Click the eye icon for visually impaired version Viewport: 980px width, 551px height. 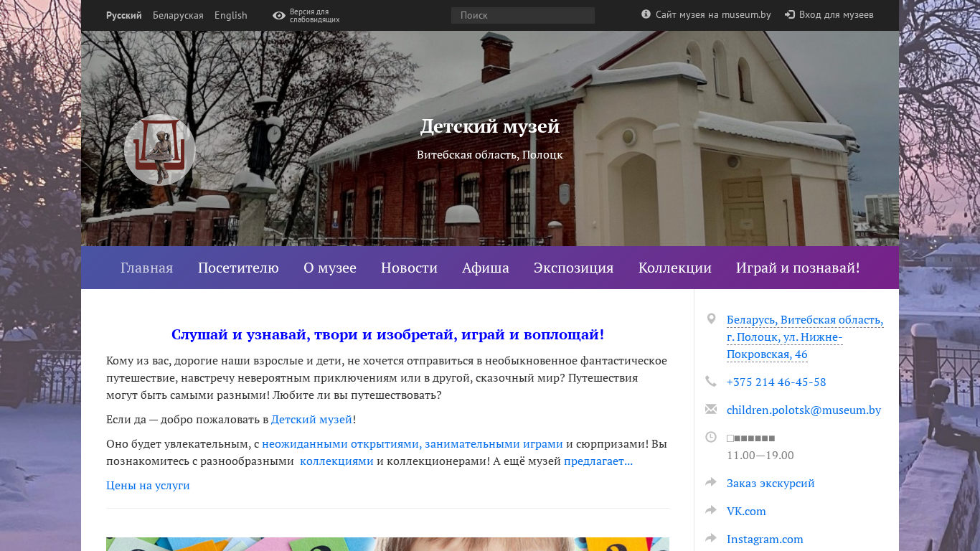point(279,16)
